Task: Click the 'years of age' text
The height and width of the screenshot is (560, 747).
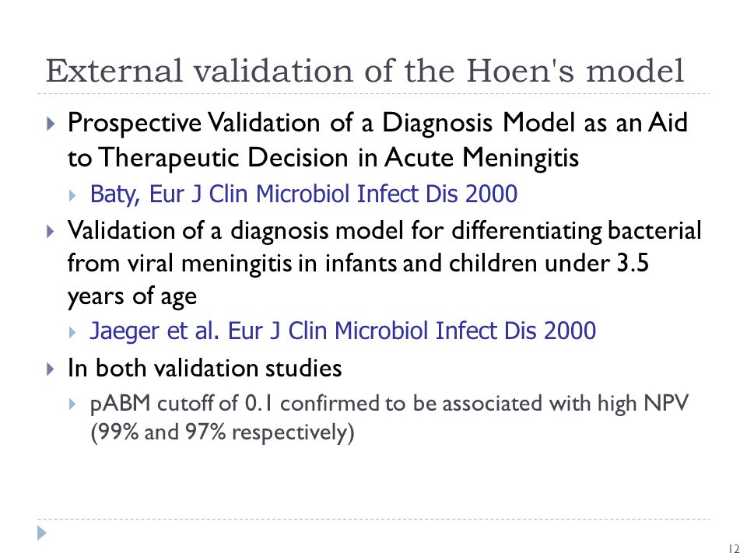Action: [132, 297]
